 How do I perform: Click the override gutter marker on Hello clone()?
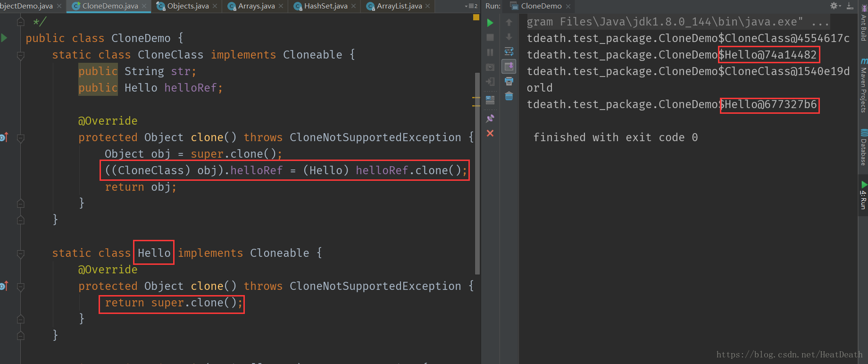click(4, 286)
